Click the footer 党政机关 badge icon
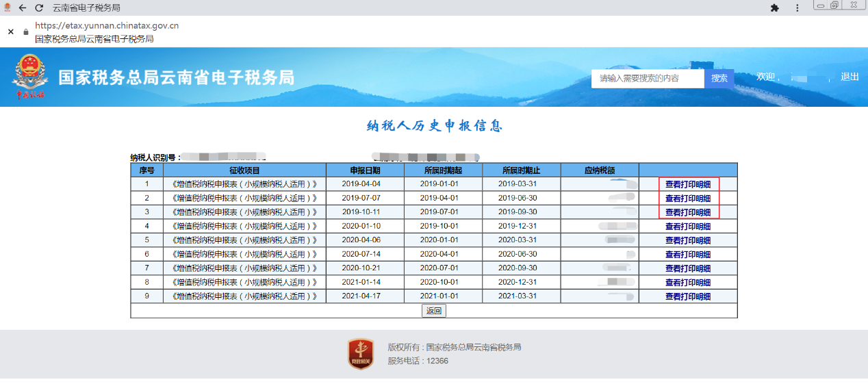Screen dimensions: 868x384 point(361,354)
